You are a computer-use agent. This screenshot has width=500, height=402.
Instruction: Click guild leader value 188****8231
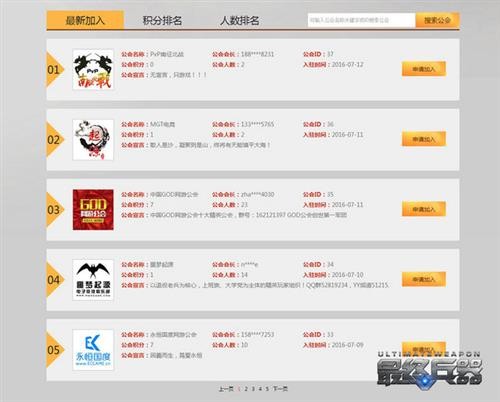[257, 54]
